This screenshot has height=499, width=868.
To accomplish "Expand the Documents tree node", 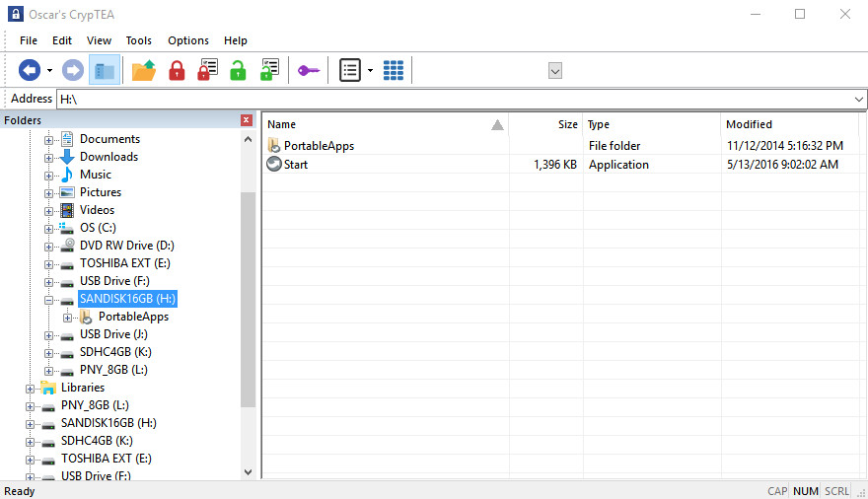I will [48, 140].
